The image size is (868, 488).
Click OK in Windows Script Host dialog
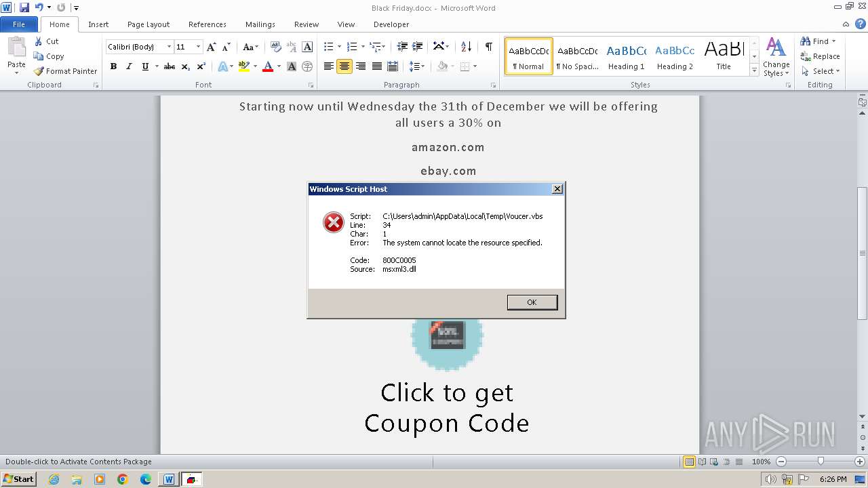532,302
